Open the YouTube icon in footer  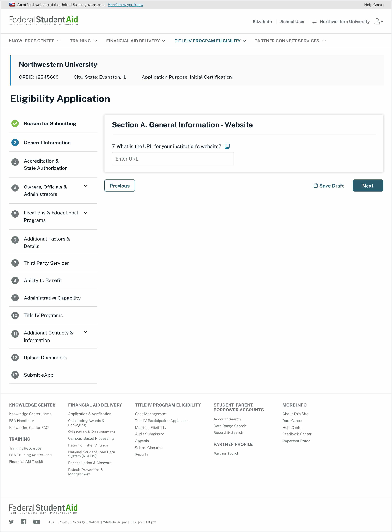click(x=36, y=522)
